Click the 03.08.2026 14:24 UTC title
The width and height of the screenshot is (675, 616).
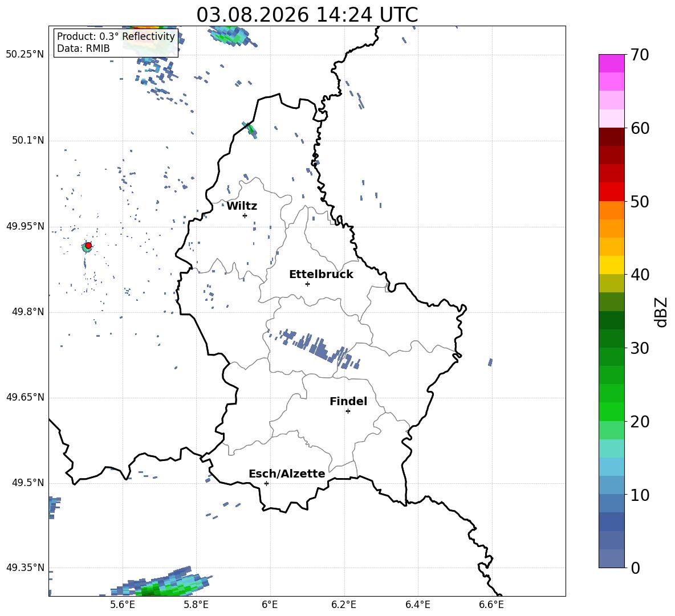pyautogui.click(x=307, y=15)
